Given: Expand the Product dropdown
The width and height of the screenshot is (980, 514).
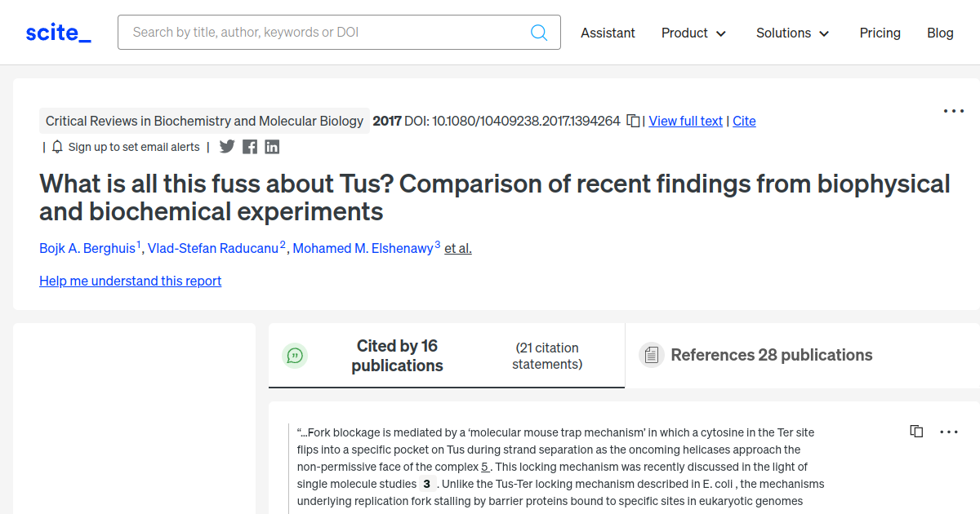Looking at the screenshot, I should [693, 33].
